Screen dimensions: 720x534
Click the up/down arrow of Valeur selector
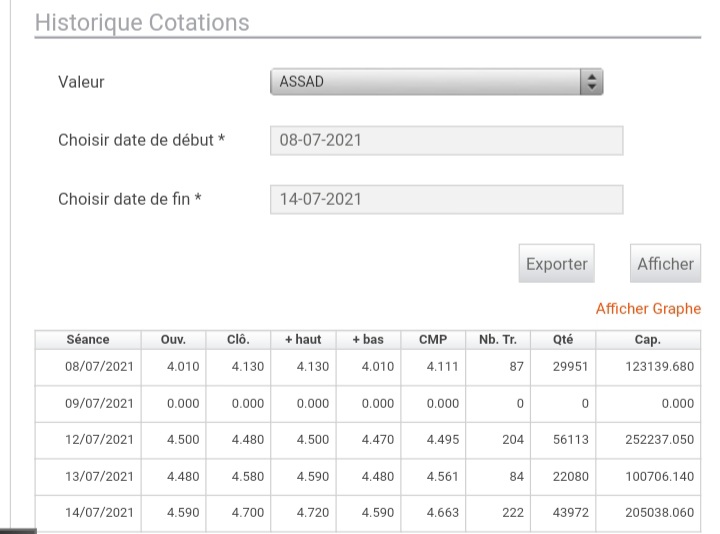click(x=591, y=82)
